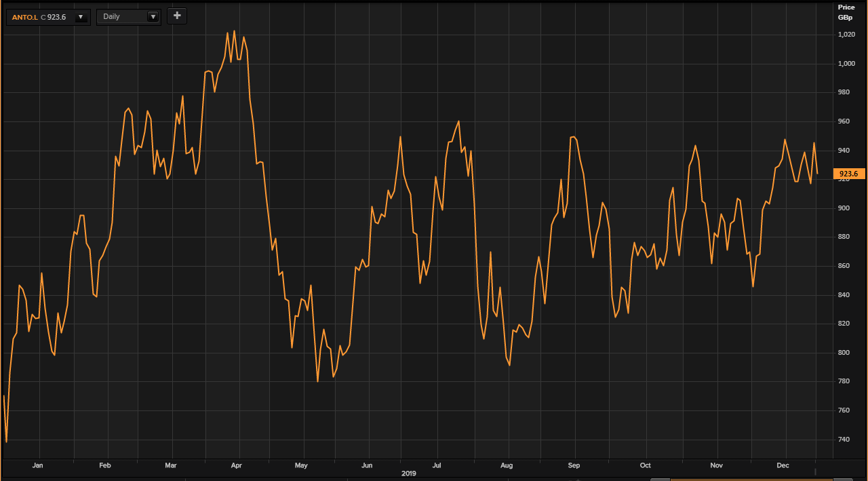Image resolution: width=868 pixels, height=481 pixels.
Task: Select the 780 price axis value
Action: [x=844, y=381]
